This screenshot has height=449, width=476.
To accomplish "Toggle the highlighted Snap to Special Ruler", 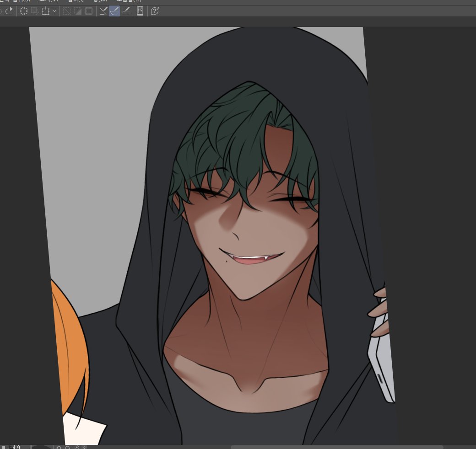I will click(114, 11).
